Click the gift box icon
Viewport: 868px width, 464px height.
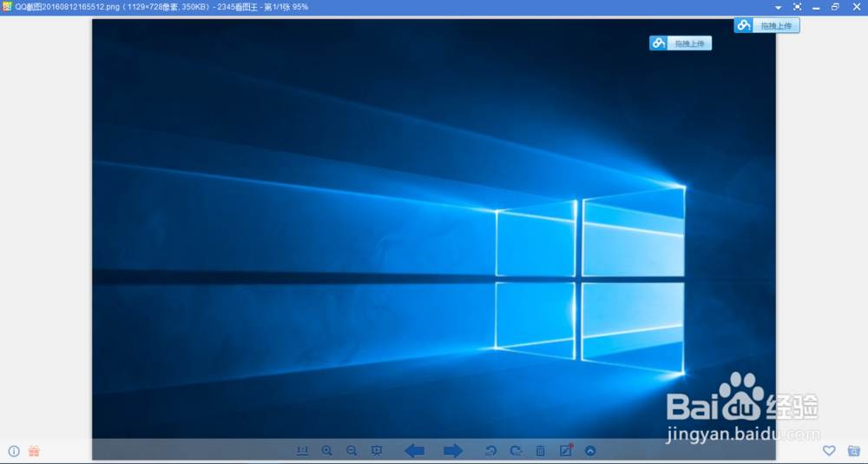click(x=34, y=451)
